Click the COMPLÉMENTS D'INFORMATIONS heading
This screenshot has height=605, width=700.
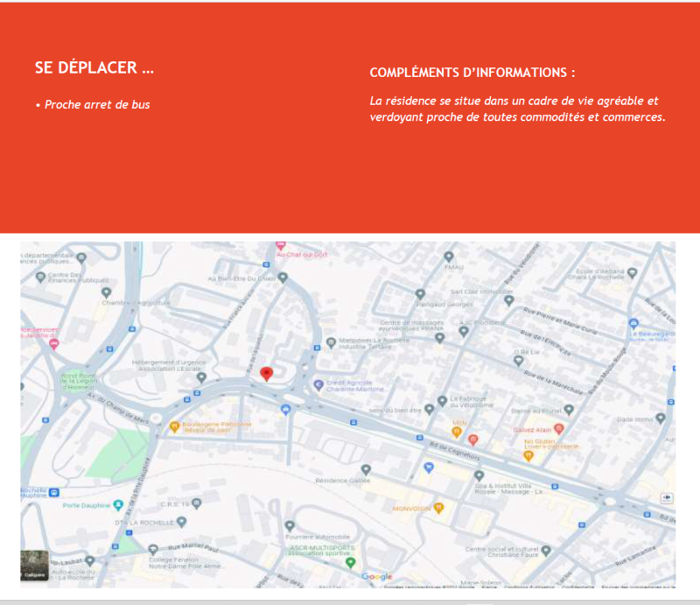click(x=472, y=72)
